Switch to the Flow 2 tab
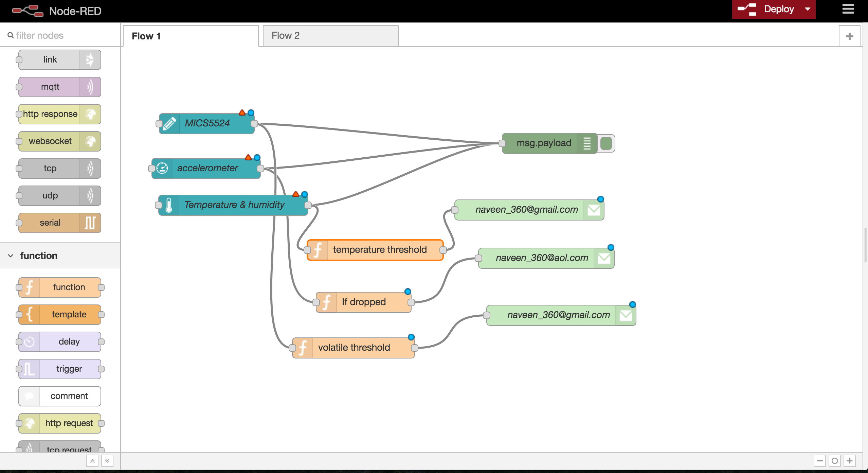Screen dimensions: 868x473 click(x=330, y=35)
